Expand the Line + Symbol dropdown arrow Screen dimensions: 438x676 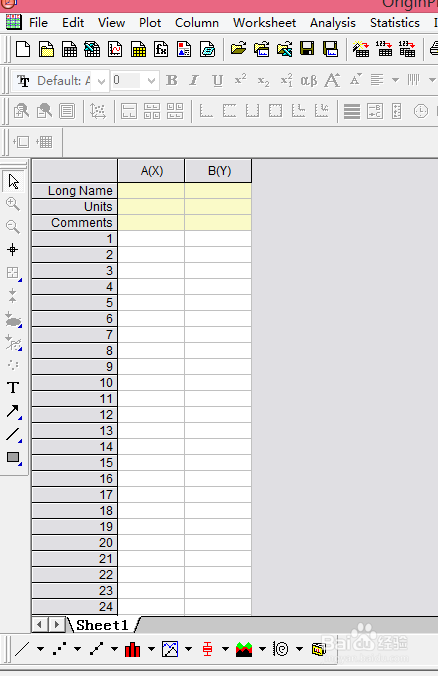click(114, 649)
